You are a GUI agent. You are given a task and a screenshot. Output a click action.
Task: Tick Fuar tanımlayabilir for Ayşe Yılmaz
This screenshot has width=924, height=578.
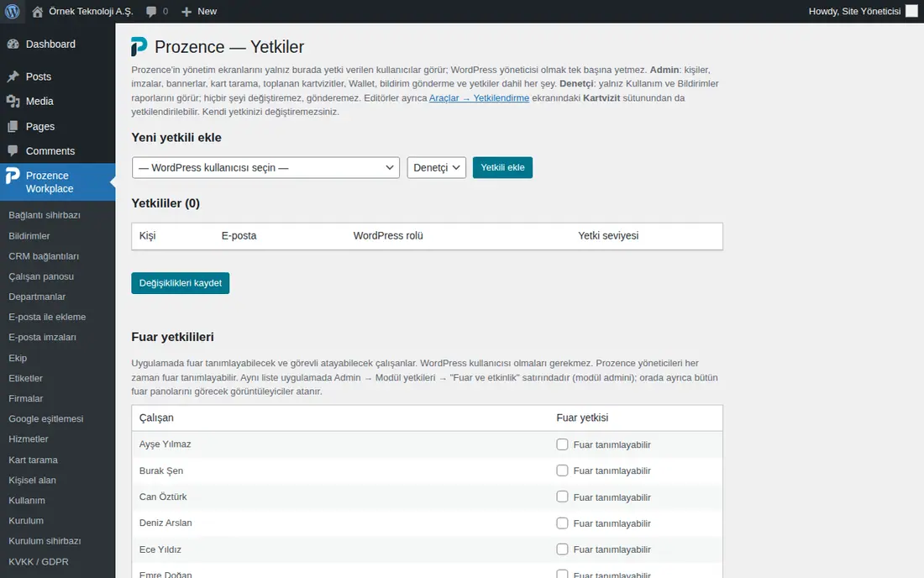click(562, 444)
